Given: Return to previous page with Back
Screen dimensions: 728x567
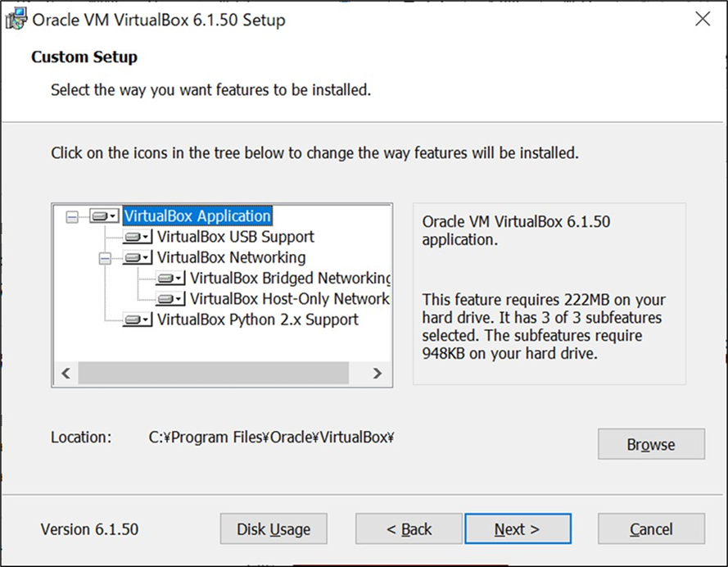Looking at the screenshot, I should (x=409, y=528).
